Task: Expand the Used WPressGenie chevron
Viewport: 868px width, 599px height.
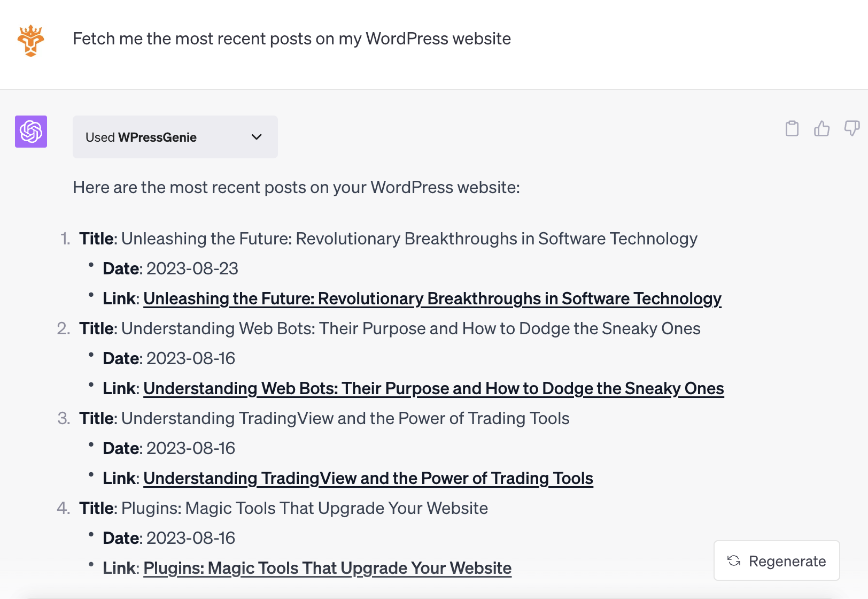Action: [x=257, y=137]
